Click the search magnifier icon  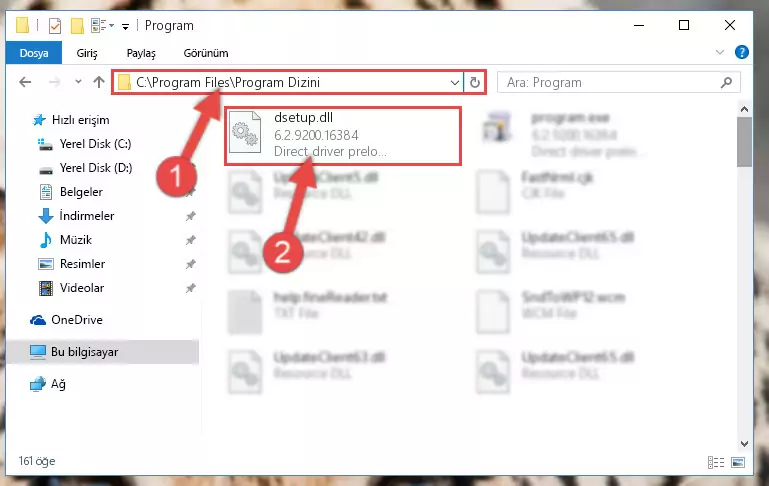[726, 82]
